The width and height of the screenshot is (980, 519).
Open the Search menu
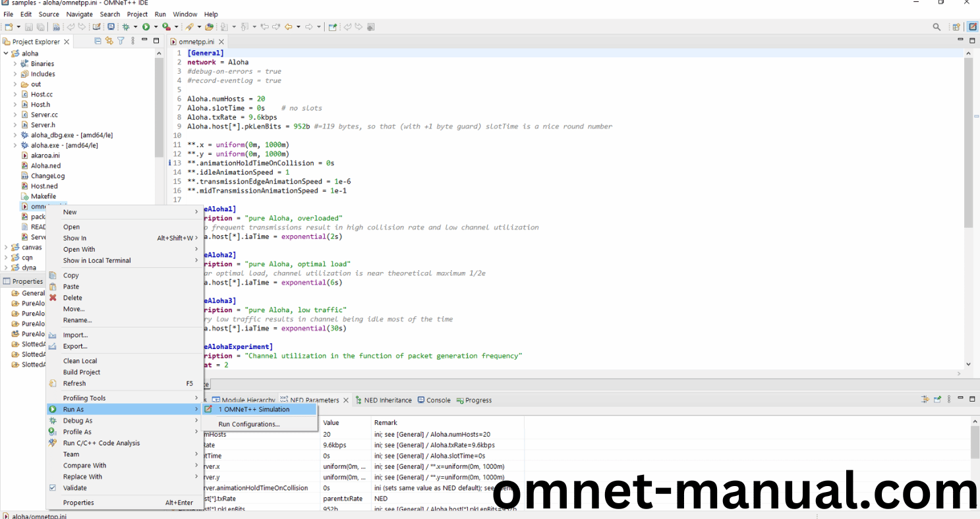(109, 14)
